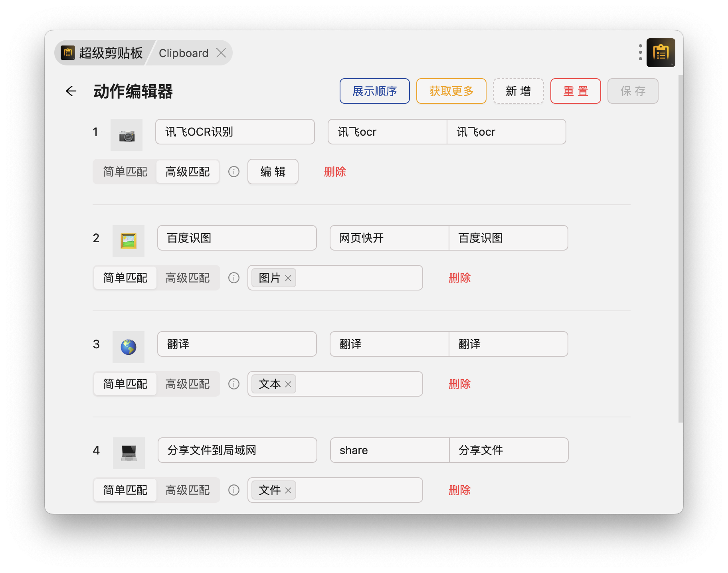
Task: Select 简单匹配 for 讯飞OCR识别
Action: point(125,172)
